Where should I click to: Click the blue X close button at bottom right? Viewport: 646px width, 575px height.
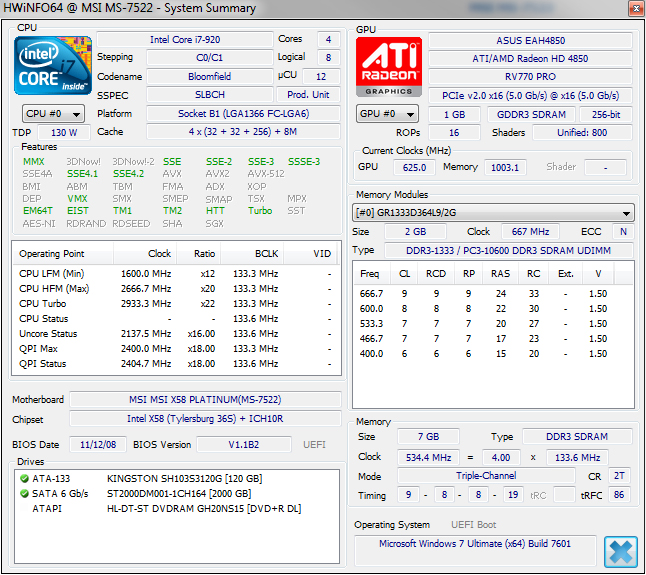pyautogui.click(x=620, y=552)
